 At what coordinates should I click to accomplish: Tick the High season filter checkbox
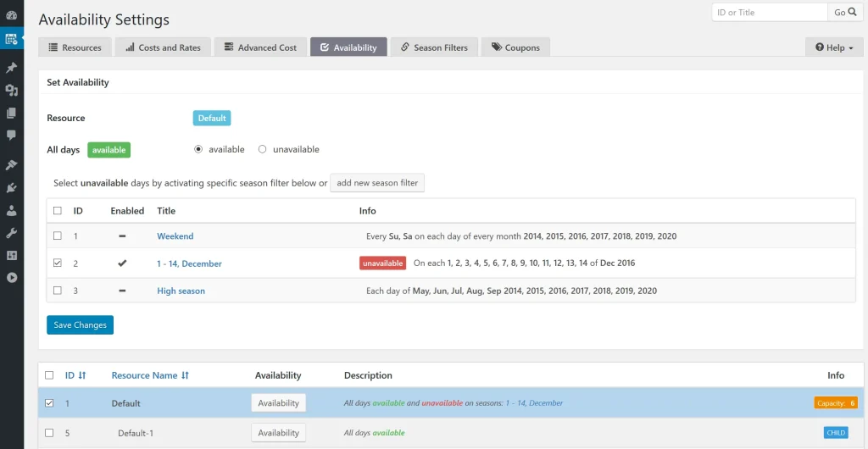(58, 291)
